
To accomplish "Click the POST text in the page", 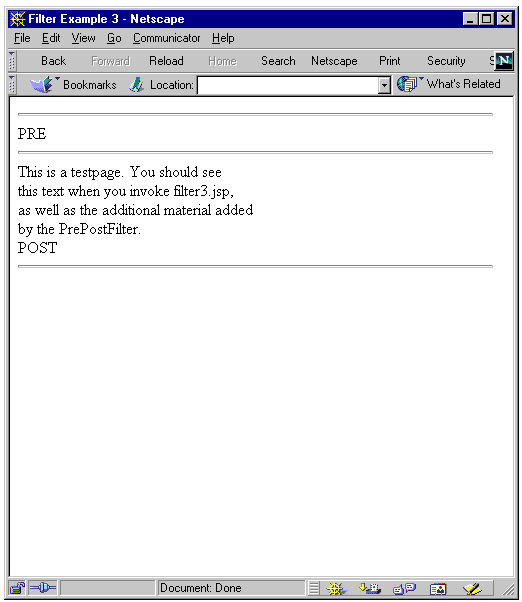I will 37,248.
